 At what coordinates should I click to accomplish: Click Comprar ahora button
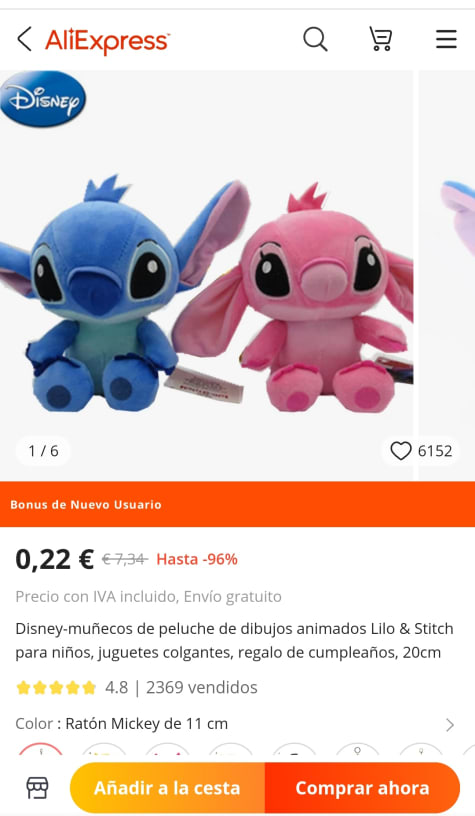(x=362, y=788)
